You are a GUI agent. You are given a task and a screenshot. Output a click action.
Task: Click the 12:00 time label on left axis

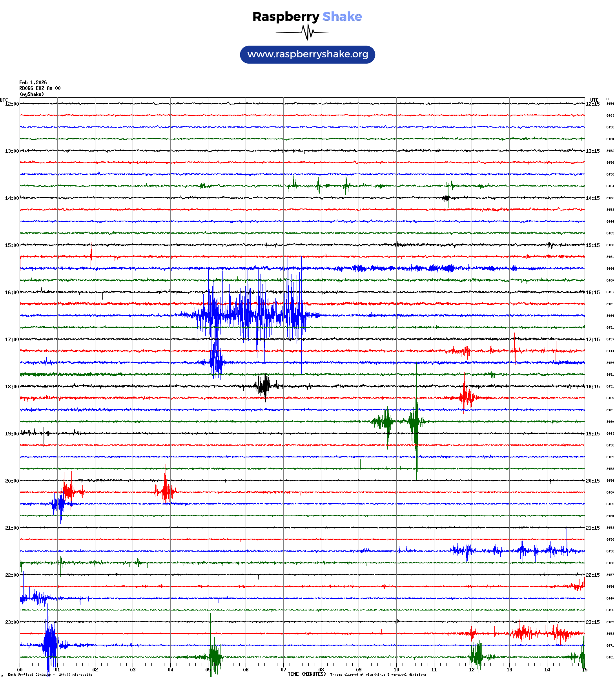12,104
